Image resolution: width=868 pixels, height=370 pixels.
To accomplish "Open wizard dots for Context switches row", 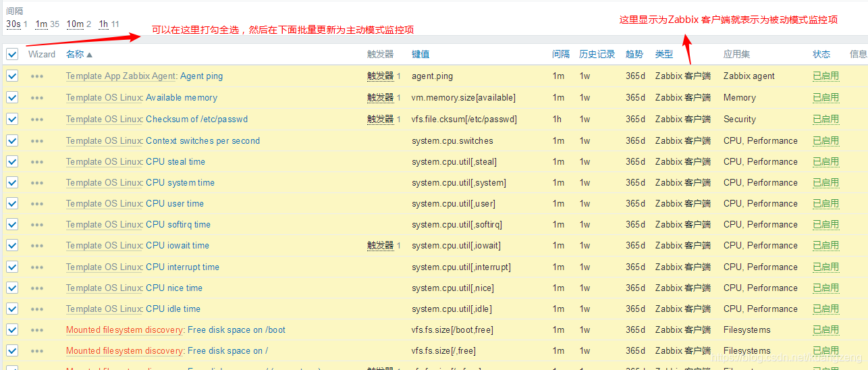I will click(37, 142).
